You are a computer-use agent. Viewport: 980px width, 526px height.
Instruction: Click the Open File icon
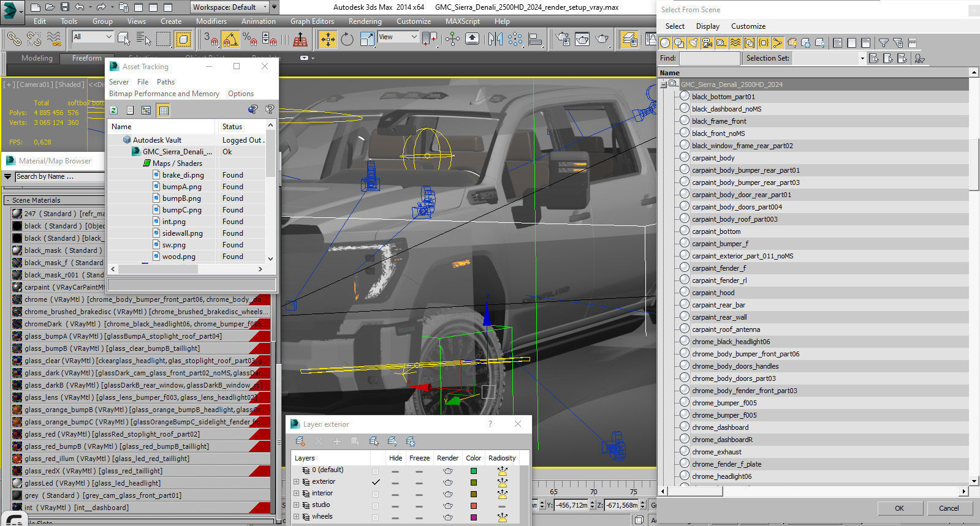click(x=50, y=7)
